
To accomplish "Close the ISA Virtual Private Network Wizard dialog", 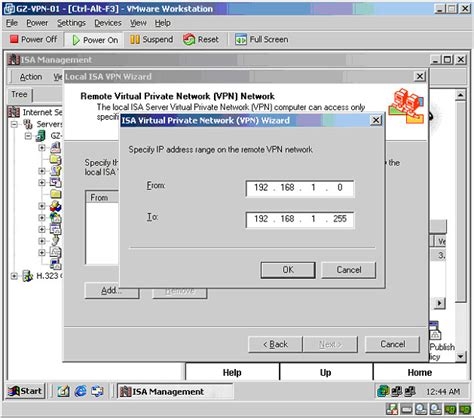I will coord(376,120).
